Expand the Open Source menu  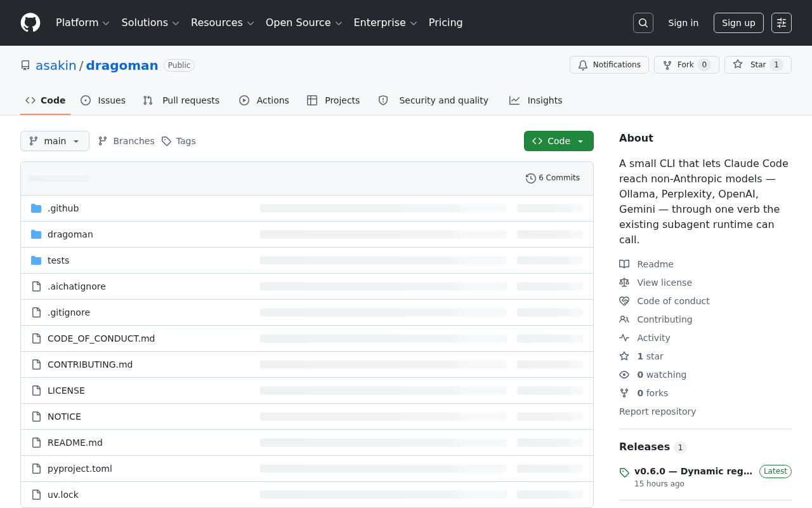tap(304, 23)
